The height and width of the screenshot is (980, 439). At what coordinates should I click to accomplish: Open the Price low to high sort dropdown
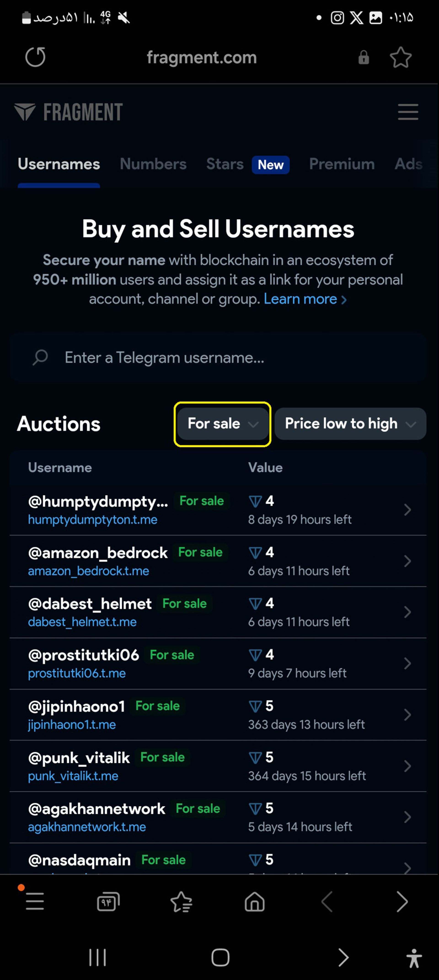point(350,424)
